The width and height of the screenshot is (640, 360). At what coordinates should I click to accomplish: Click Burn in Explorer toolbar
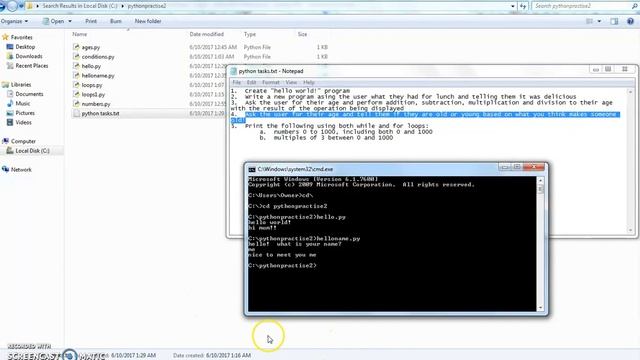coord(116,21)
